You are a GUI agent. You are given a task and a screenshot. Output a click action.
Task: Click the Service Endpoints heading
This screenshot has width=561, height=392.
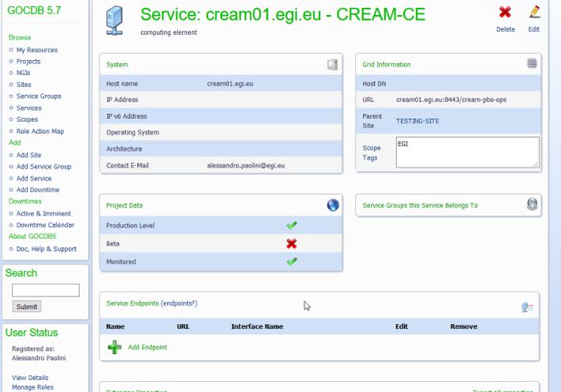point(132,303)
